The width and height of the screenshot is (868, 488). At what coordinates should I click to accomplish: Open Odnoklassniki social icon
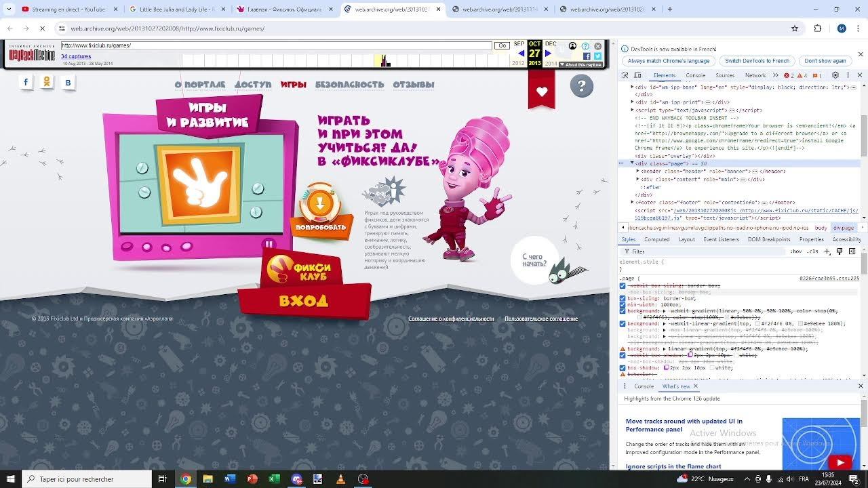(x=47, y=83)
